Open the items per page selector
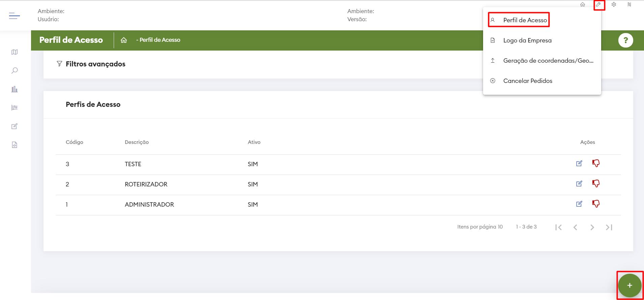Image resolution: width=644 pixels, height=300 pixels. [500, 227]
